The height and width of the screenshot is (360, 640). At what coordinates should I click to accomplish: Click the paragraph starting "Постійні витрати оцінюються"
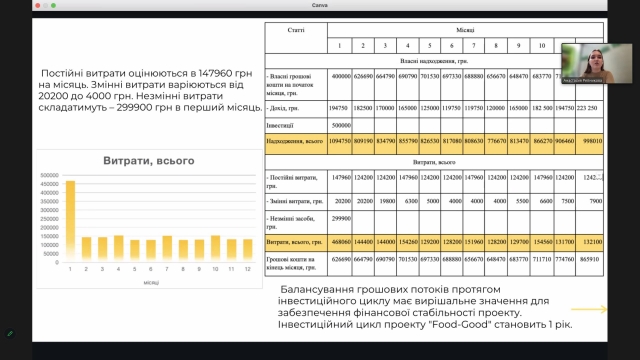pyautogui.click(x=150, y=90)
